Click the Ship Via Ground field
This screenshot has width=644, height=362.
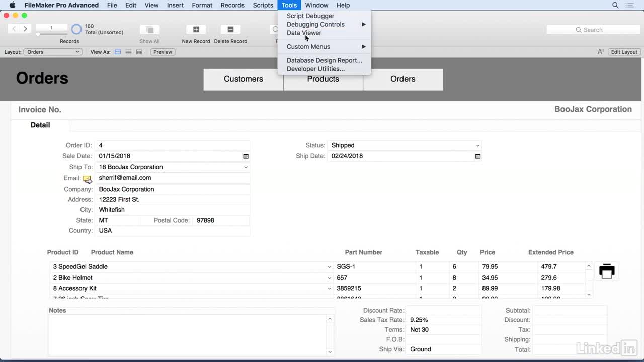click(444, 349)
